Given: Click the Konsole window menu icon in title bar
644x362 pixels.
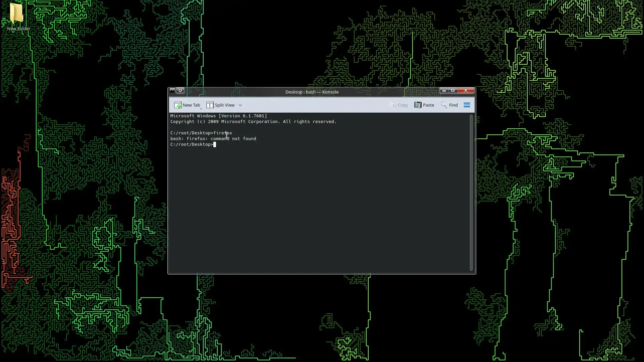Looking at the screenshot, I should pos(172,90).
